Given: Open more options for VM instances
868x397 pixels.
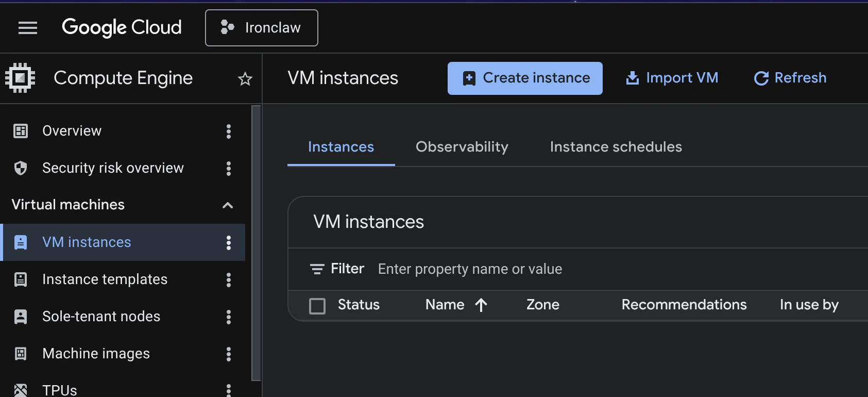Looking at the screenshot, I should click(229, 243).
